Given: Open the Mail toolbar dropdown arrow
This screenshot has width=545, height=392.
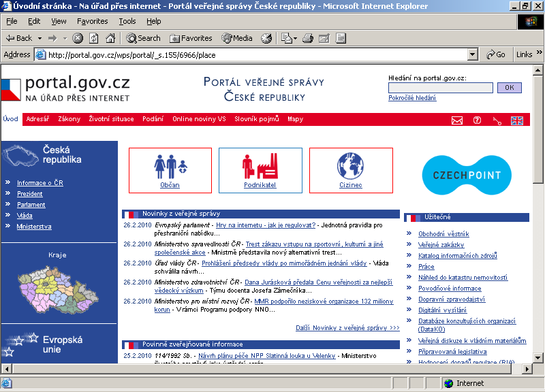Looking at the screenshot, I should coord(295,38).
